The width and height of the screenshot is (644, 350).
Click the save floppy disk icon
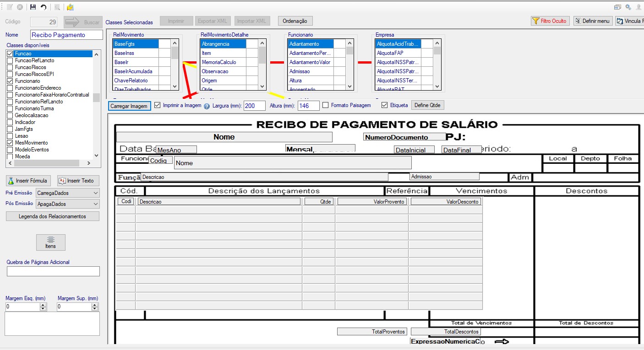tap(33, 7)
